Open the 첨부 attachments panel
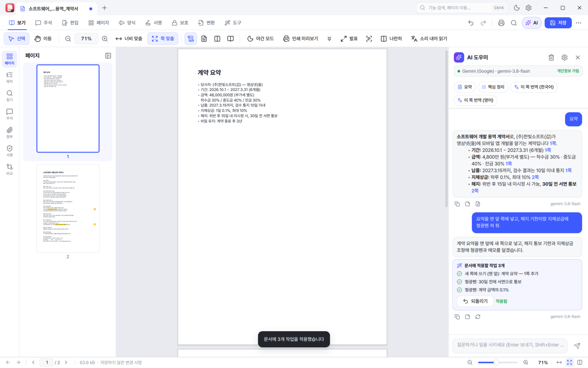 tap(10, 132)
